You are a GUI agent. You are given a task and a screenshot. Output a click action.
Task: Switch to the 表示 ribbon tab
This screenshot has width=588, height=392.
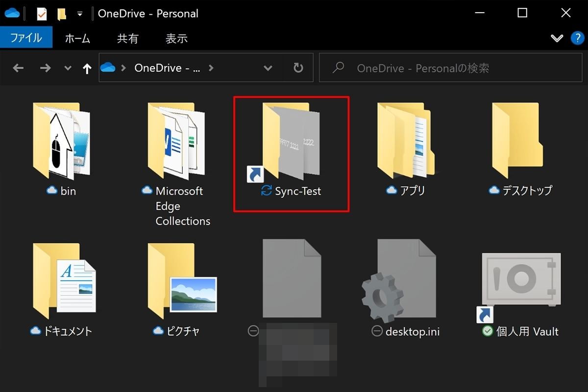[x=177, y=38]
